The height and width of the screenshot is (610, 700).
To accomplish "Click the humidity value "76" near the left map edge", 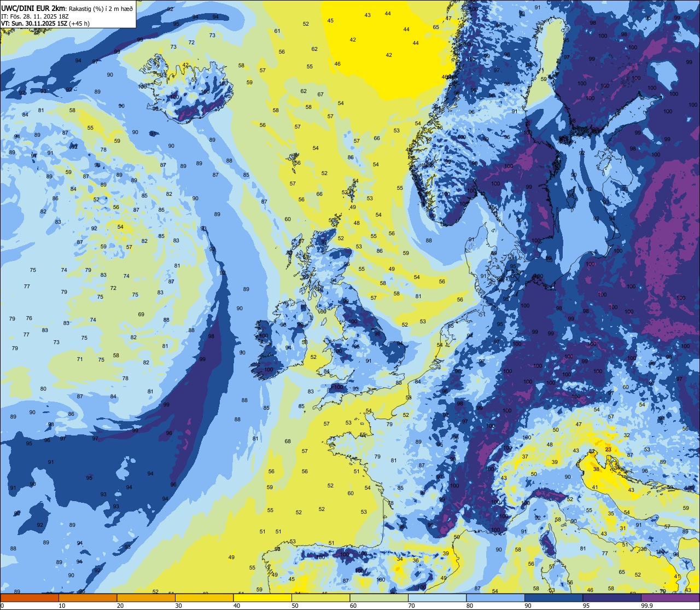I will click(x=29, y=318).
